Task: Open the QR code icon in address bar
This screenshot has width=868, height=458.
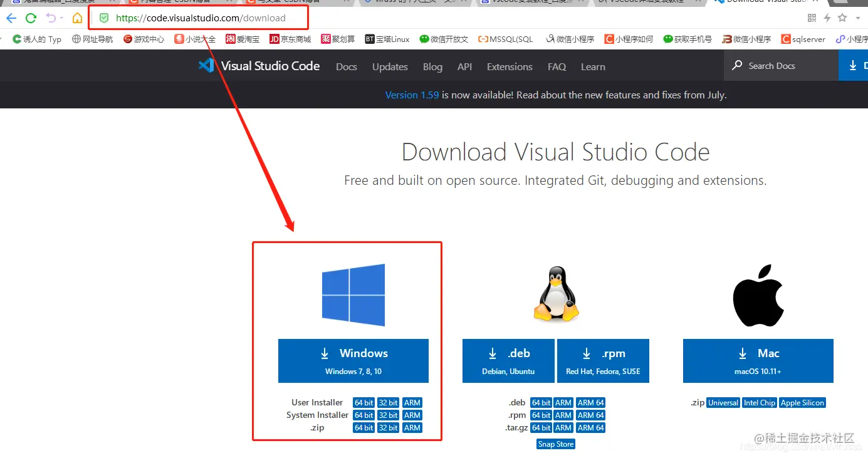Action: [812, 18]
